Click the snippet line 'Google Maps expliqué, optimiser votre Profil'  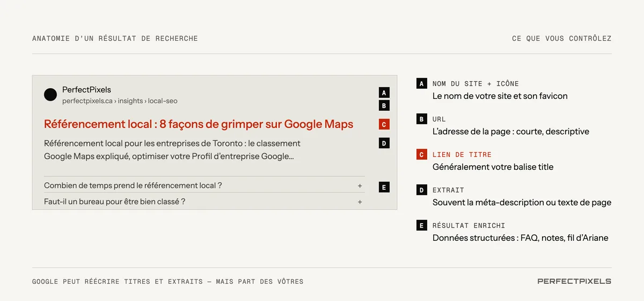tap(169, 156)
